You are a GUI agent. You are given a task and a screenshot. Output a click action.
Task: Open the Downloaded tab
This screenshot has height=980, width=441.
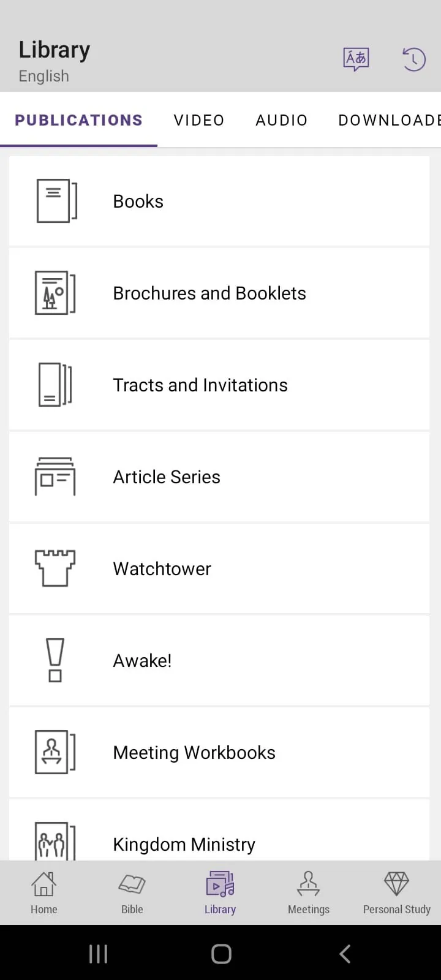[389, 120]
